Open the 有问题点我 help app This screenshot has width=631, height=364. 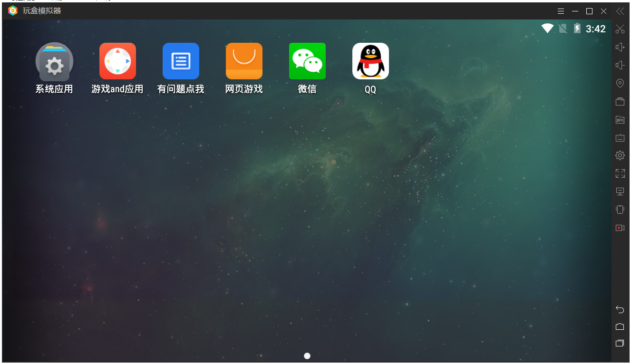point(181,61)
